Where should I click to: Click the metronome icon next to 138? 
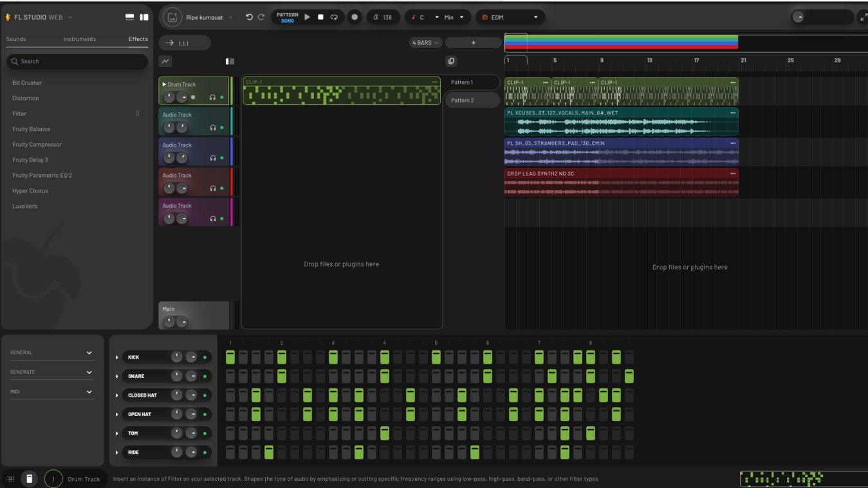pos(376,17)
